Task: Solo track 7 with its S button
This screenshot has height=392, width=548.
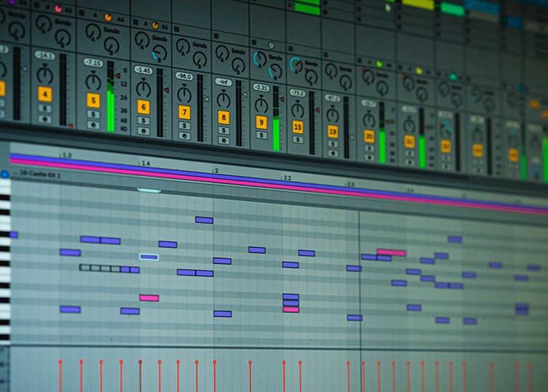Action: 184,125
